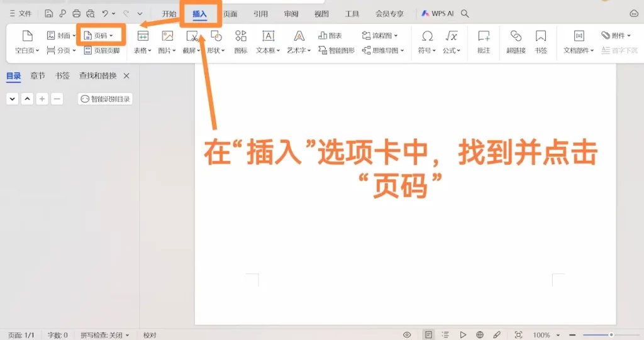The width and height of the screenshot is (644, 340).
Task: Switch to the 视图 tab
Action: point(321,14)
